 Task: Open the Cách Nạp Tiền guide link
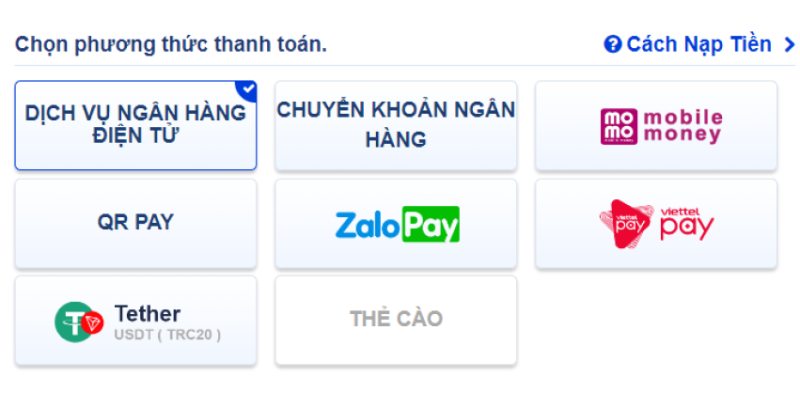(x=699, y=45)
